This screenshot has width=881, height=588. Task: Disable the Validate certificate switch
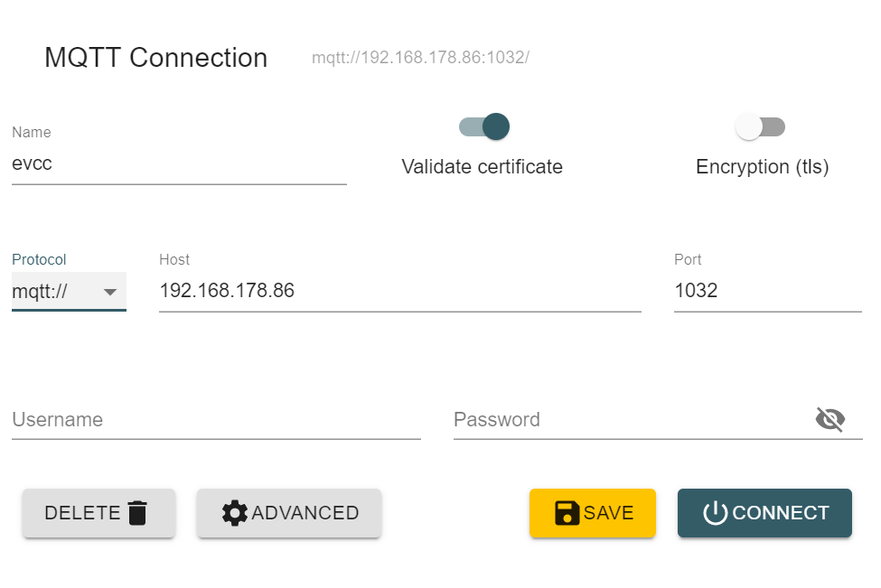(x=485, y=126)
